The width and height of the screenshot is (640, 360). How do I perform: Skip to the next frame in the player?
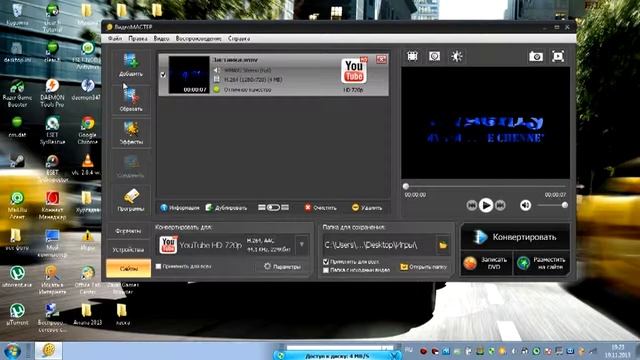point(500,205)
